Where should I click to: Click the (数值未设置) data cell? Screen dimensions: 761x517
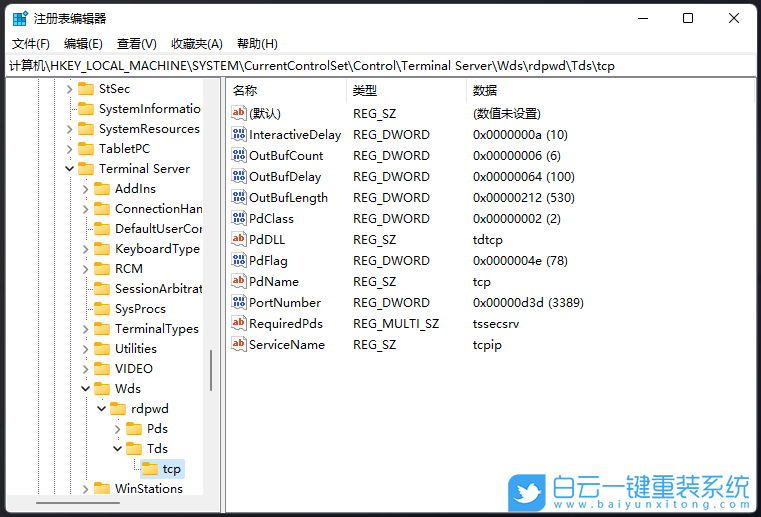point(507,114)
